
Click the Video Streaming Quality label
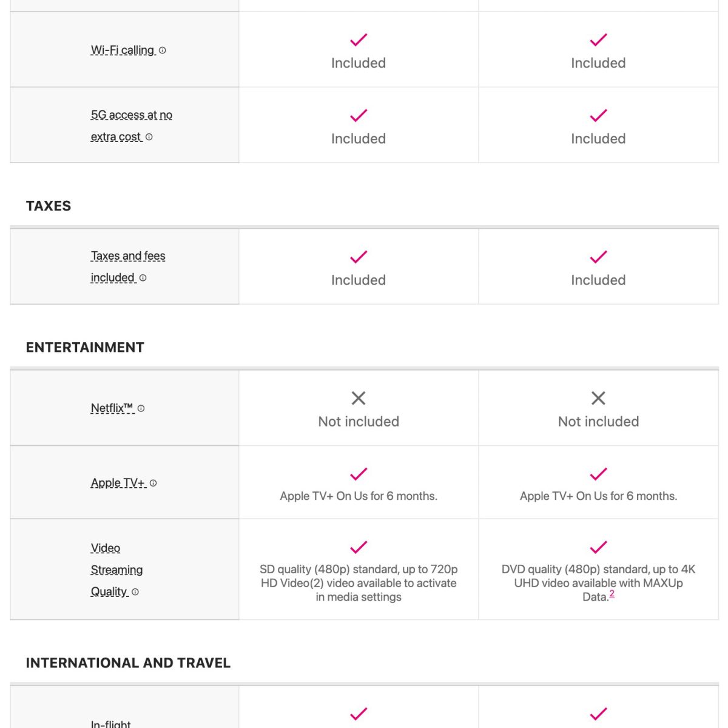(x=116, y=570)
